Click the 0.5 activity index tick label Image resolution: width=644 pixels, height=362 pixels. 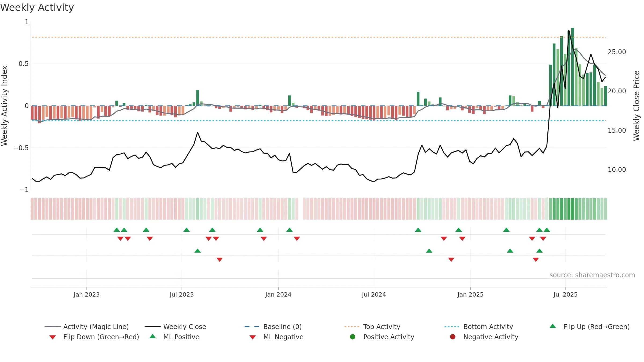[23, 64]
